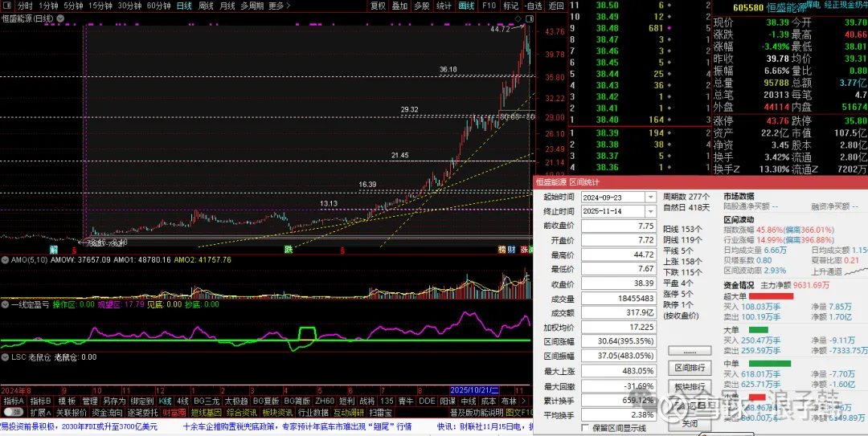This screenshot has width=868, height=436.
Task: Click the 标记 mark button
Action: (x=511, y=6)
